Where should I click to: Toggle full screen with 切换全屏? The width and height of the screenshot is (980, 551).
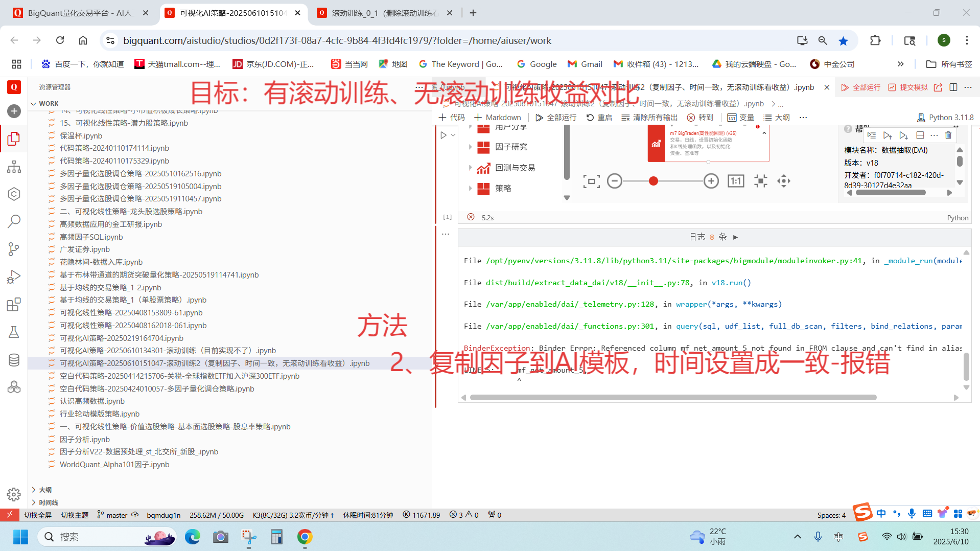click(38, 515)
